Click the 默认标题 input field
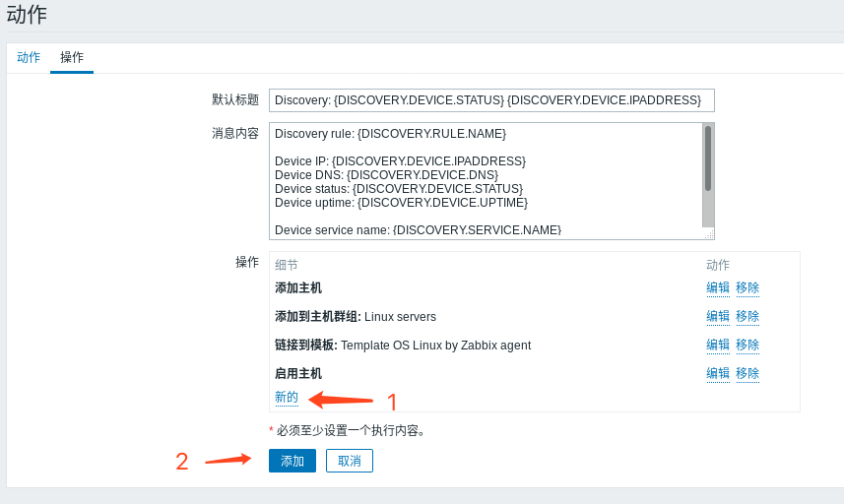 pos(490,100)
